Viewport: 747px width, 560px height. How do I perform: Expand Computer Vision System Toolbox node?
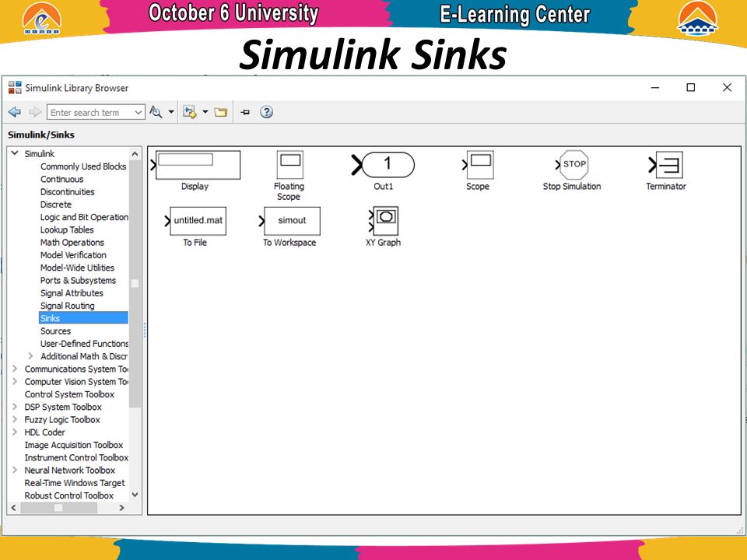[x=15, y=381]
